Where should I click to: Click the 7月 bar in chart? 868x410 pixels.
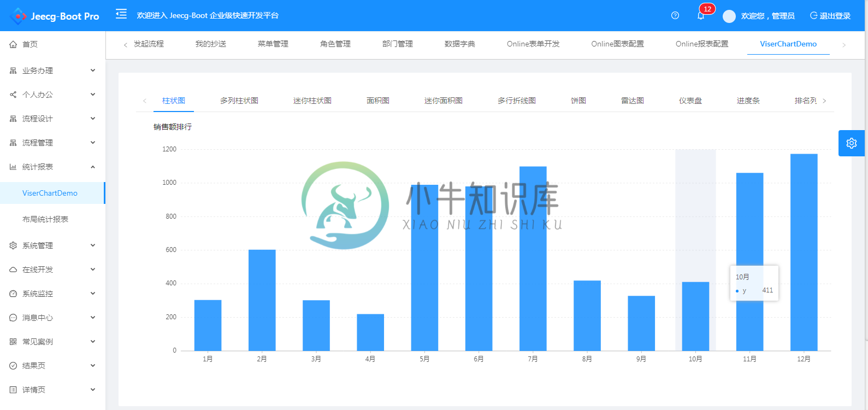click(x=533, y=259)
